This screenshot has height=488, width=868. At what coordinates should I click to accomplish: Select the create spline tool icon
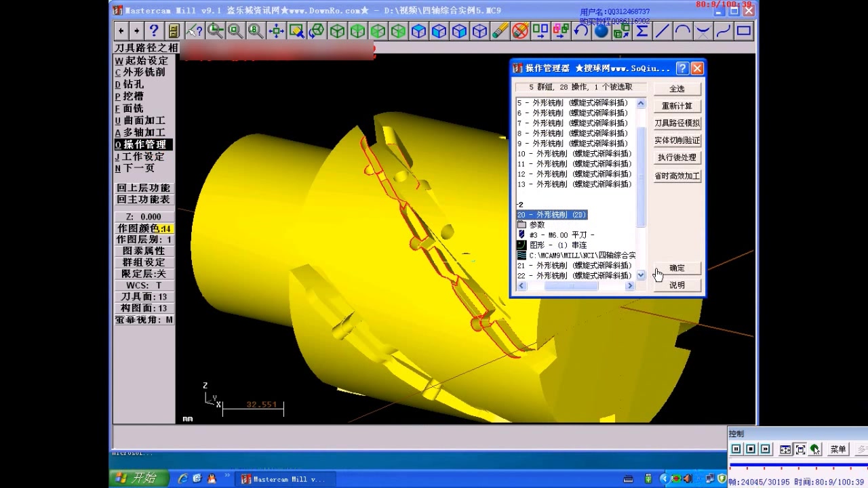[x=724, y=30]
